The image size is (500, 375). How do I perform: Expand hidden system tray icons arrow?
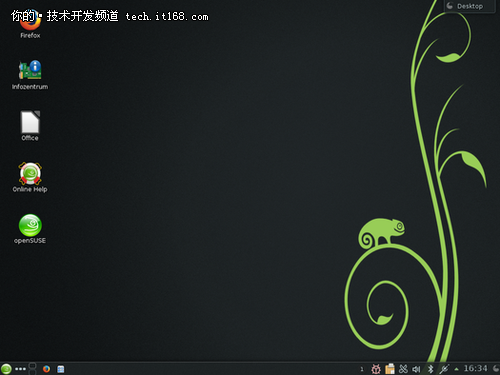[x=456, y=369]
